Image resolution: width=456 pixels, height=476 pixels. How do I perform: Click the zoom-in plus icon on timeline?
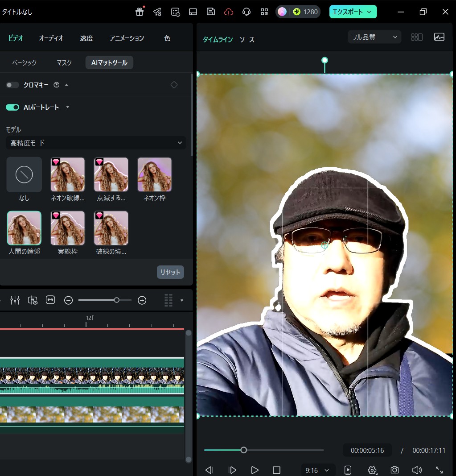coord(142,300)
